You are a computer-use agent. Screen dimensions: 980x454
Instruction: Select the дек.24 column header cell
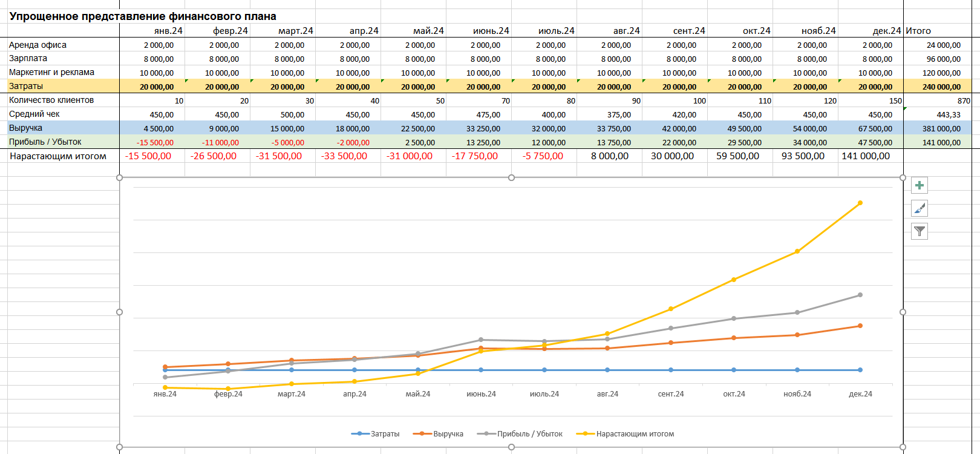click(871, 30)
